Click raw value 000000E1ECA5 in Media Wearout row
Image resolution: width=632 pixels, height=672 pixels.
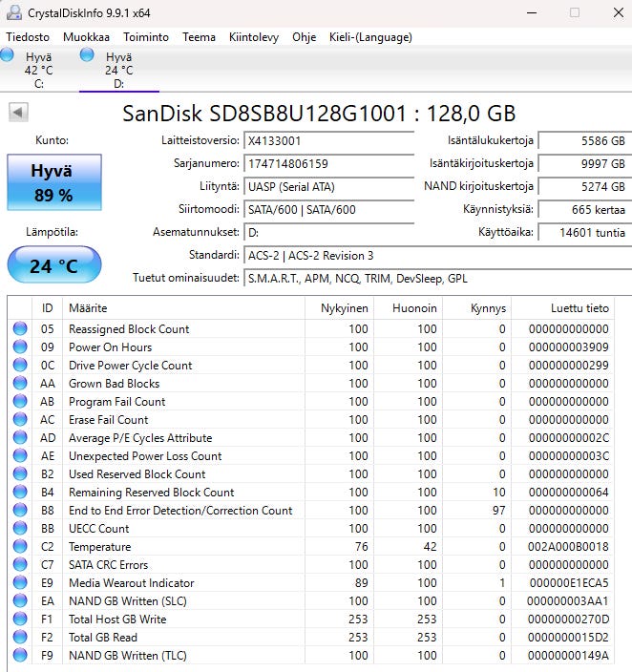(569, 583)
